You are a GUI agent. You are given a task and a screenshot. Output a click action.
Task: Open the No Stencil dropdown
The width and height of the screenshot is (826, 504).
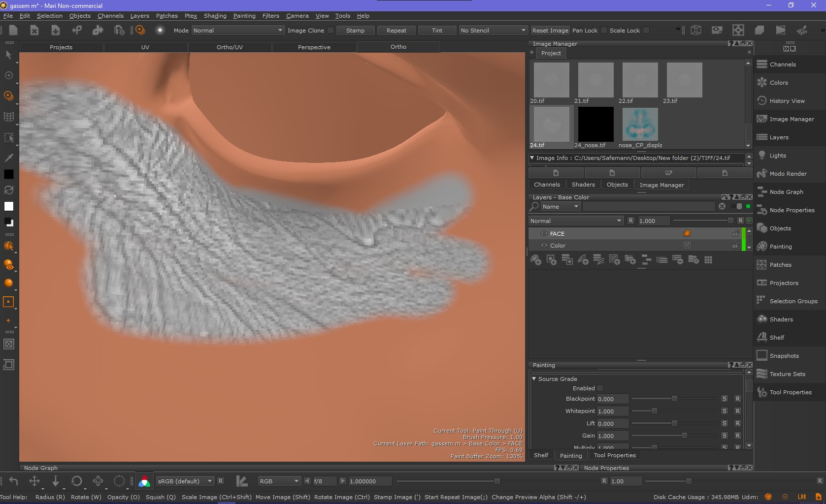tap(493, 31)
